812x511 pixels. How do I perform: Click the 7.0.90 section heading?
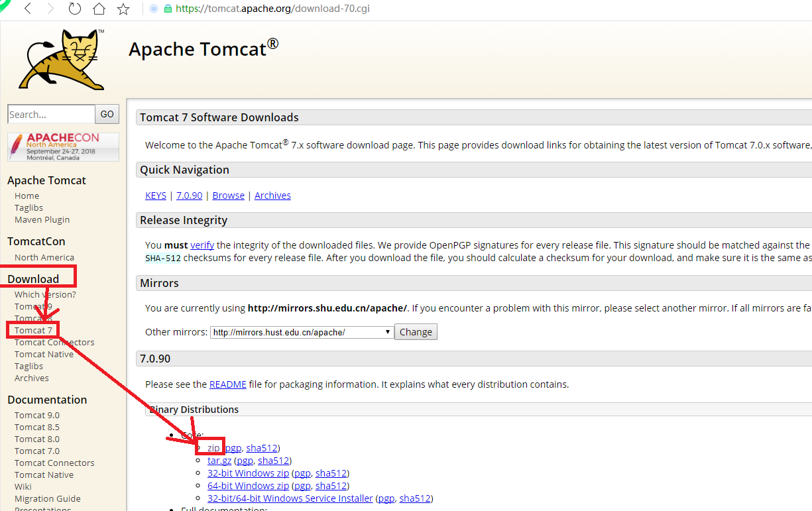click(x=155, y=359)
